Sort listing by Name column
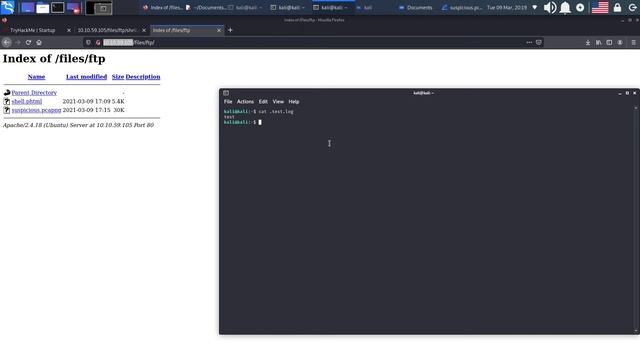The width and height of the screenshot is (640, 360). click(36, 77)
